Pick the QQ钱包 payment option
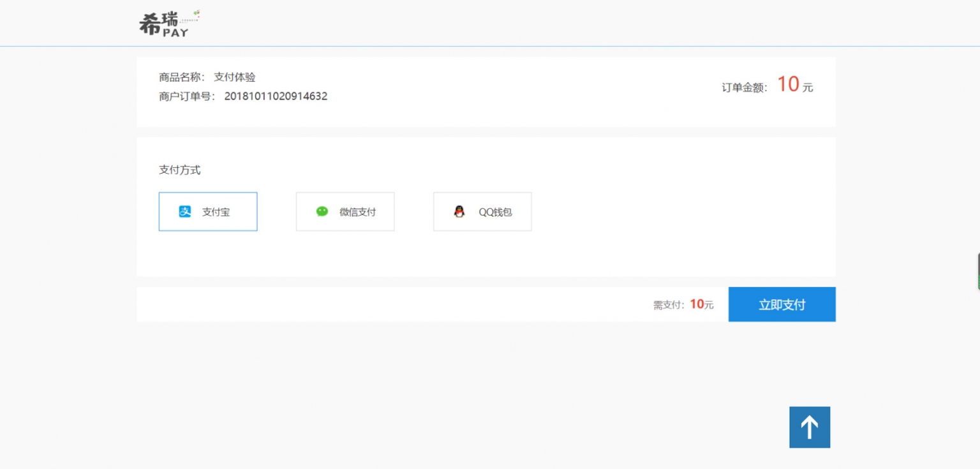Image resolution: width=980 pixels, height=469 pixels. pyautogui.click(x=482, y=212)
